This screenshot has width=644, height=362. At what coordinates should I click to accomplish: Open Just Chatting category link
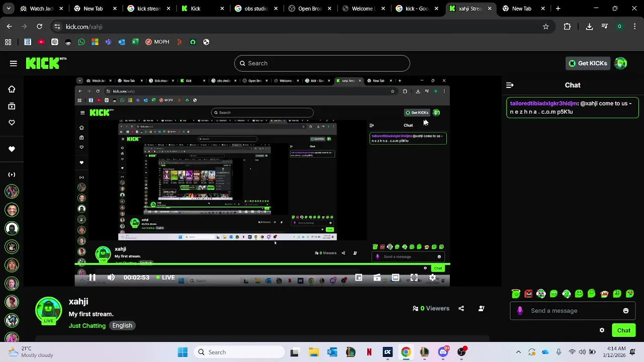87,326
